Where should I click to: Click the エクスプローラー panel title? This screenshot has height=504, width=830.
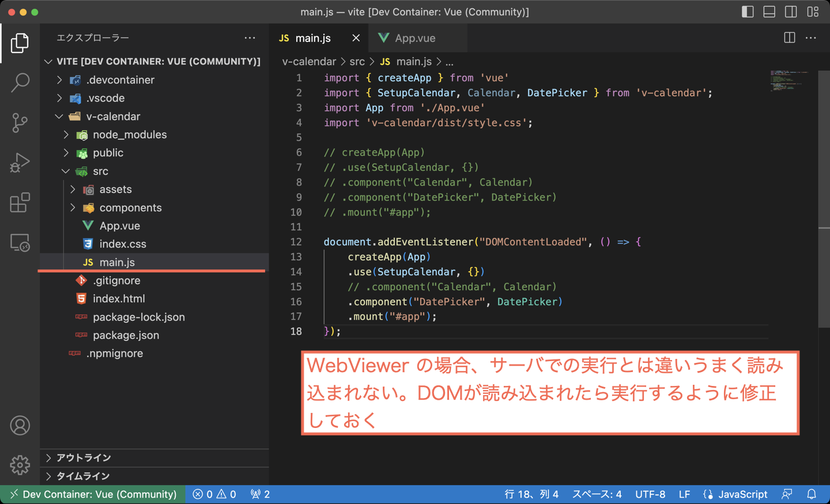[93, 38]
